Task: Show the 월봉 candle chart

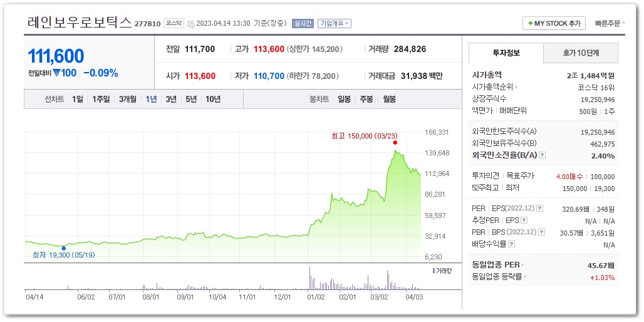Action: point(390,99)
